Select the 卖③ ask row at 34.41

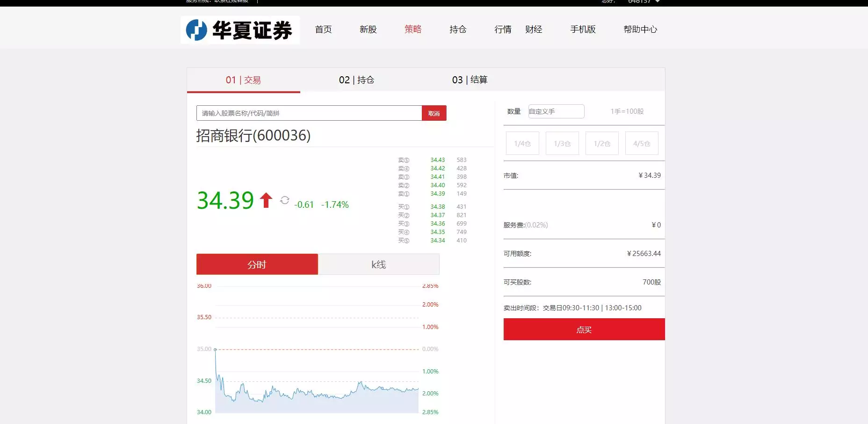(433, 177)
